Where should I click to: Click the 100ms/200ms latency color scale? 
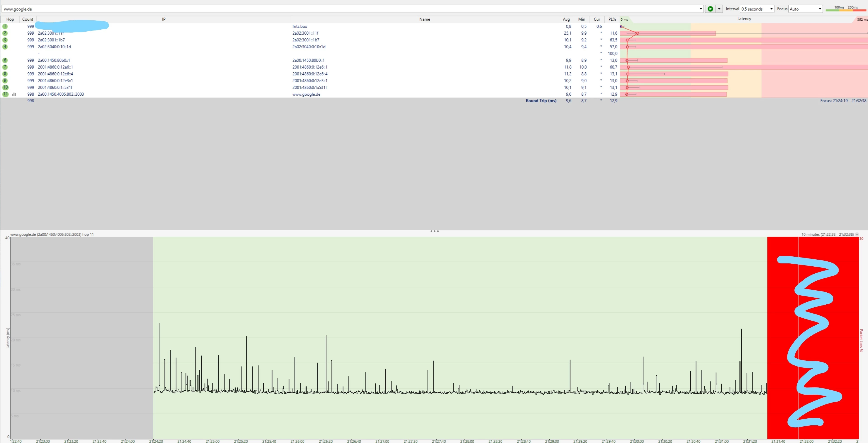(846, 9)
